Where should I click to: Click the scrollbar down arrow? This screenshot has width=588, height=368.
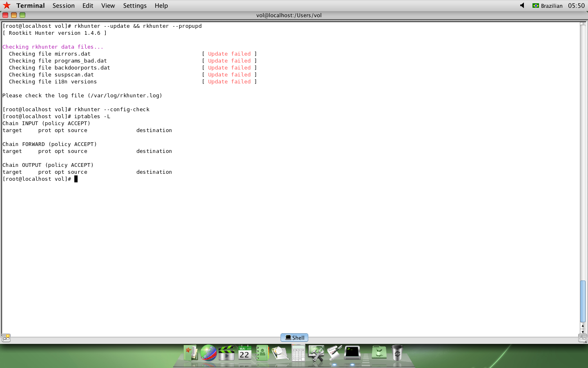click(583, 331)
